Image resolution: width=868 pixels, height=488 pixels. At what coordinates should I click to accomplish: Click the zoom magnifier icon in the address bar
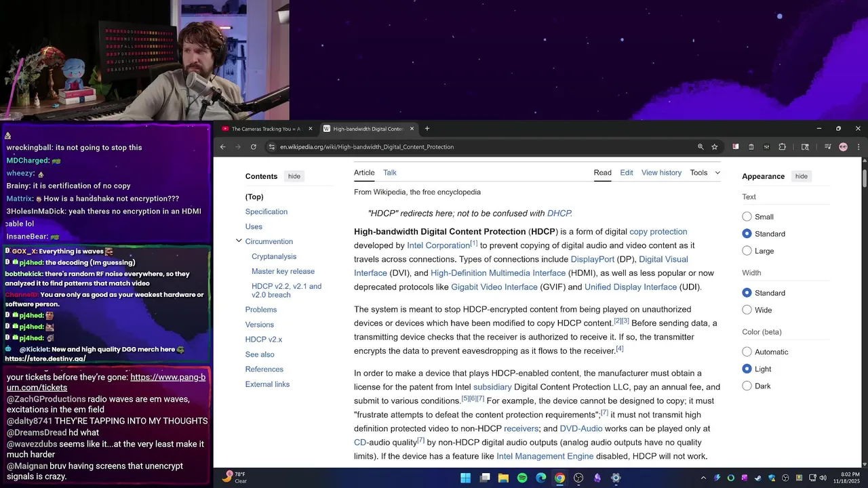click(701, 146)
